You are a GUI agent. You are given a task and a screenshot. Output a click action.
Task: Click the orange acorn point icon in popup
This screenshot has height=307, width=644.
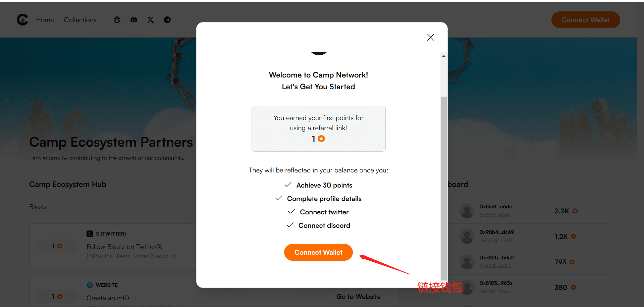click(x=321, y=139)
